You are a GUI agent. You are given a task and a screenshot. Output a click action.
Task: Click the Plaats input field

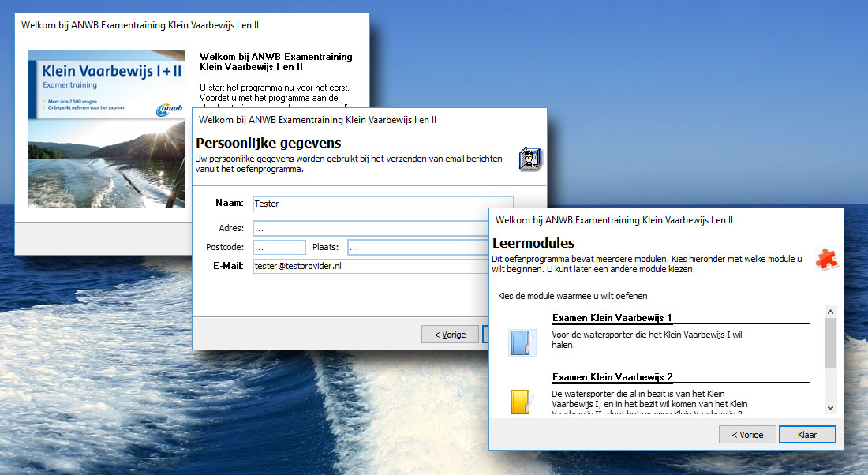point(418,248)
